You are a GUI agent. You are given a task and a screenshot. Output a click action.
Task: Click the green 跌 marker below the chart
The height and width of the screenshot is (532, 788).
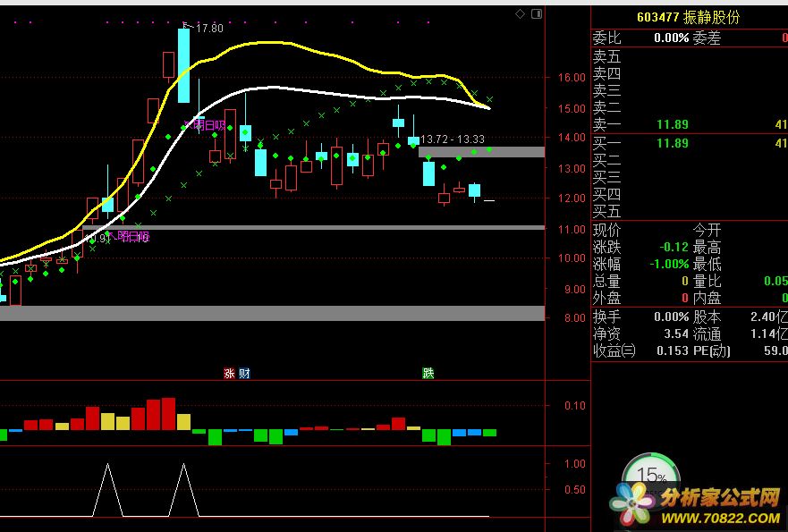[428, 373]
